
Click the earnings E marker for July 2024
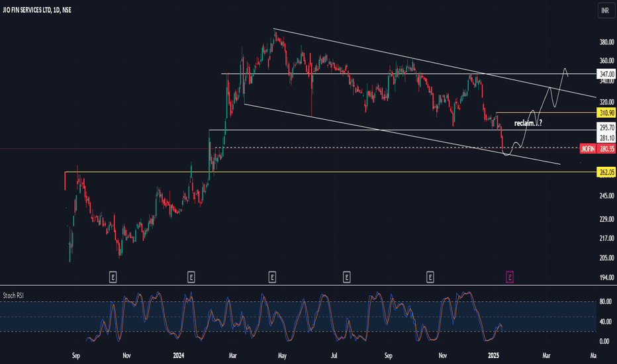(x=346, y=277)
